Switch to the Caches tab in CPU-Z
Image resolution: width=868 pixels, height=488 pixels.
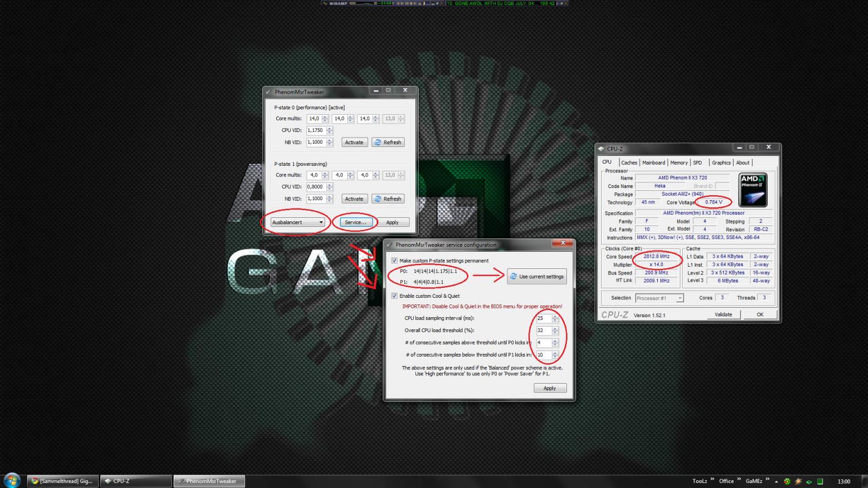pyautogui.click(x=629, y=162)
